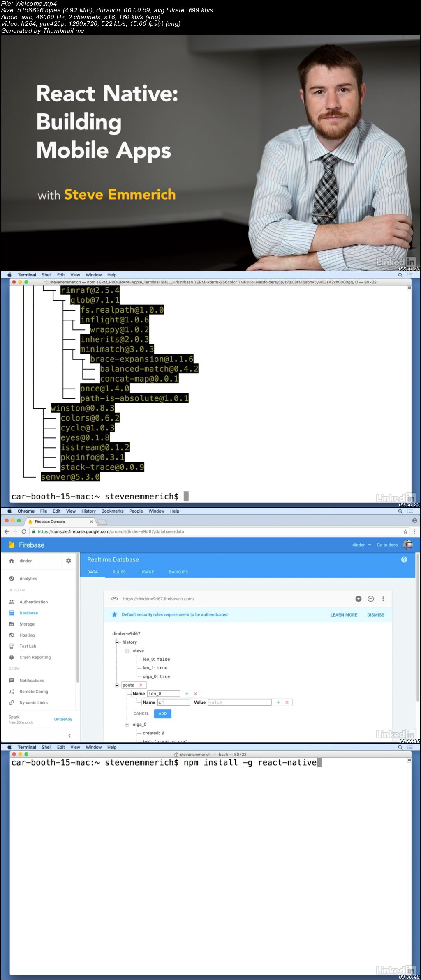Click the link icon beside database URL

(115, 599)
